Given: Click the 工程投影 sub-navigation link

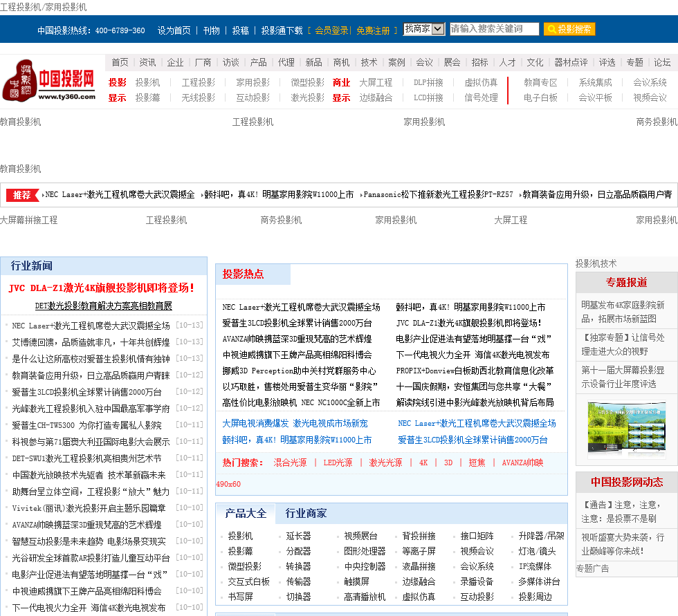Looking at the screenshot, I should pyautogui.click(x=198, y=82).
